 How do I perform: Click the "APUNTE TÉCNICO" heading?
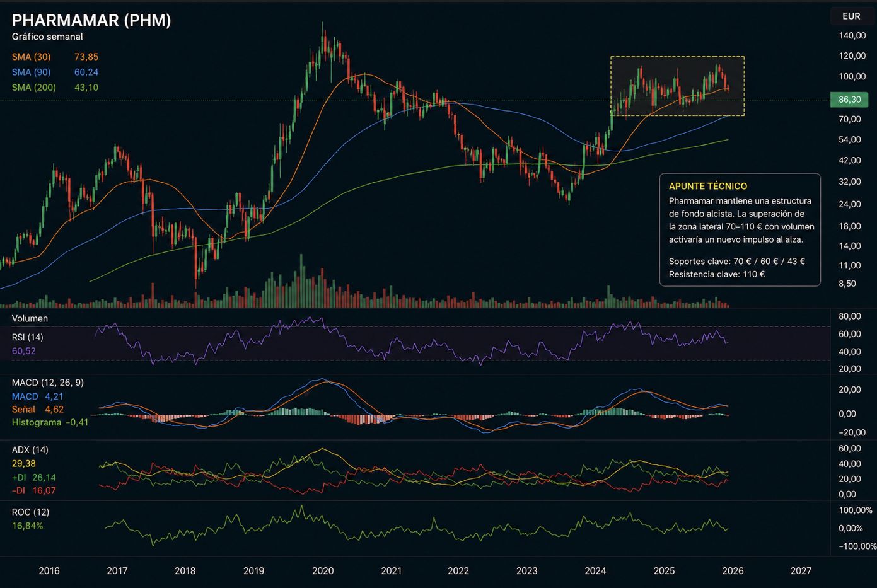coord(708,186)
